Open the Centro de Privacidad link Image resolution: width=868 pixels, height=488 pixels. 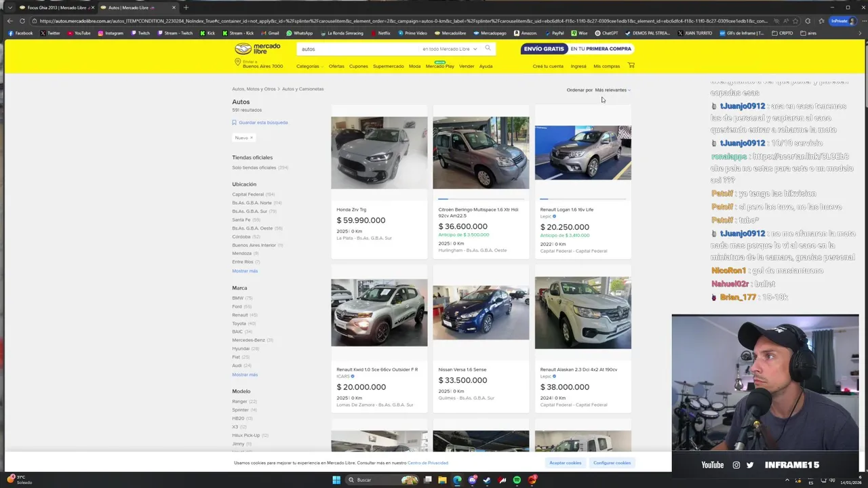pyautogui.click(x=428, y=463)
